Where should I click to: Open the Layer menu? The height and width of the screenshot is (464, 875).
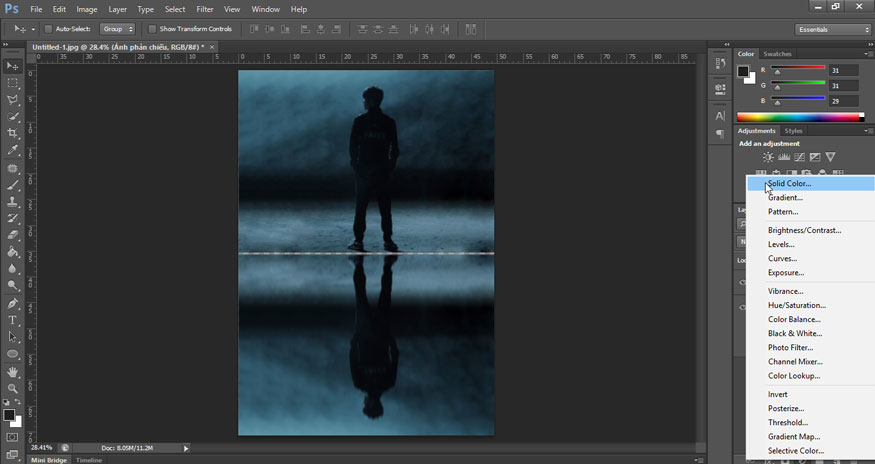[x=117, y=9]
